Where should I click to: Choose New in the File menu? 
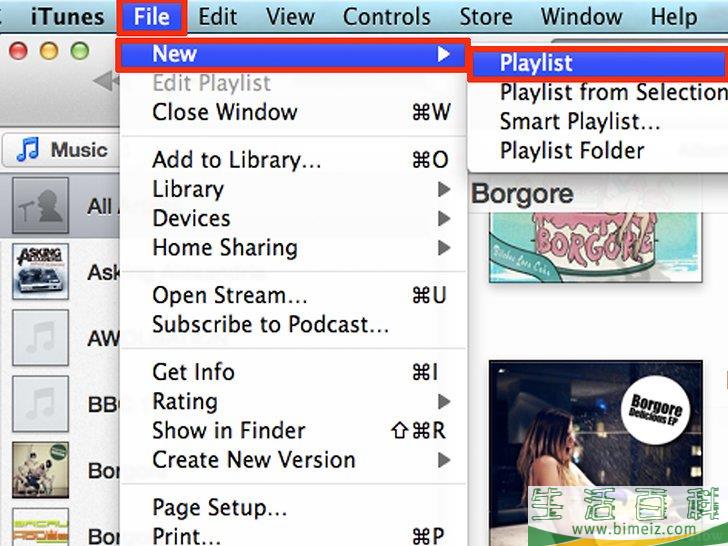292,55
